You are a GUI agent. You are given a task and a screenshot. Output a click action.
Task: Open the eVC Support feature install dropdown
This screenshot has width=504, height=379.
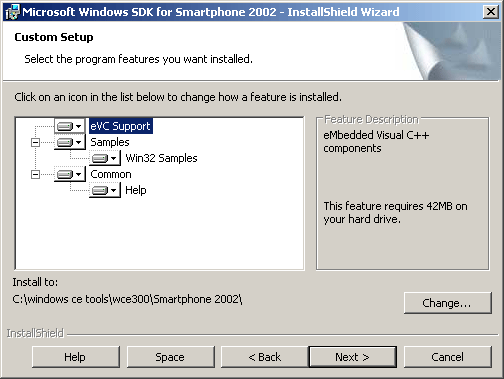(x=69, y=126)
